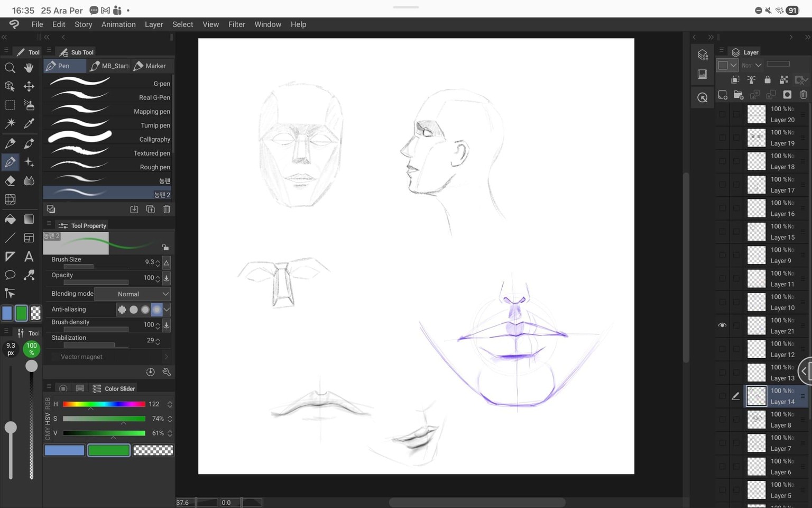Open the Animation menu
The image size is (812, 508).
click(118, 24)
